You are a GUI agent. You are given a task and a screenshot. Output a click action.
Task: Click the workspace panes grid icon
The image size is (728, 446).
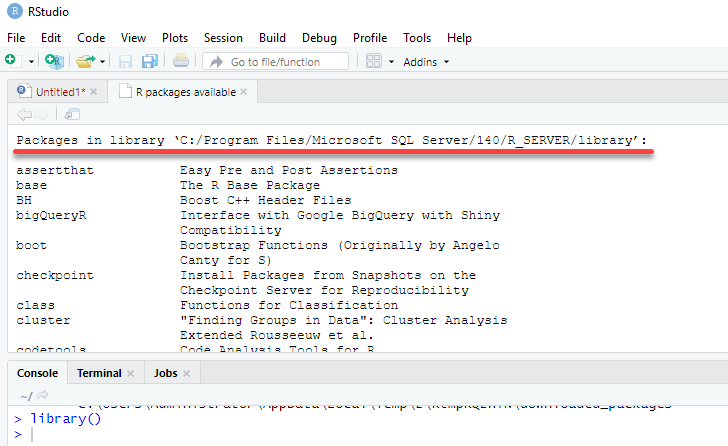pos(374,61)
